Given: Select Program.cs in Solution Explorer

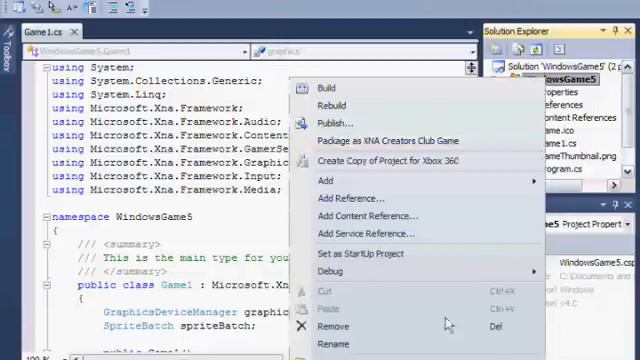Looking at the screenshot, I should [x=564, y=169].
